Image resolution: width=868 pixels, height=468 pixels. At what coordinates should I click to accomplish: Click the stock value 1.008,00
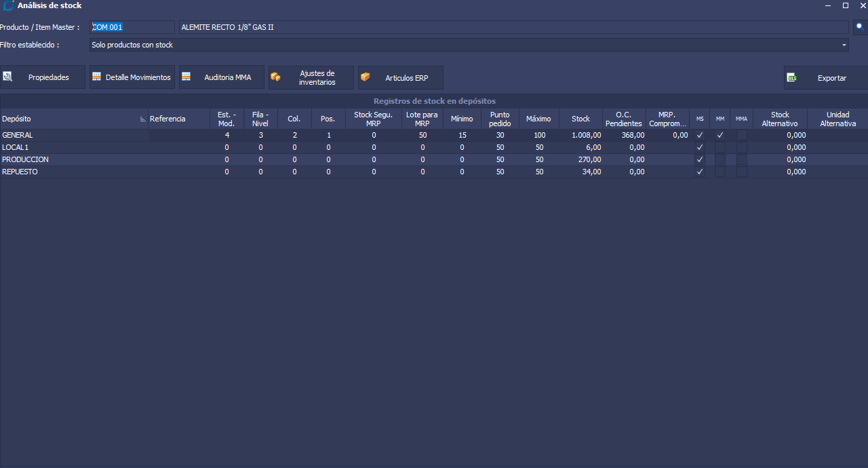click(587, 135)
